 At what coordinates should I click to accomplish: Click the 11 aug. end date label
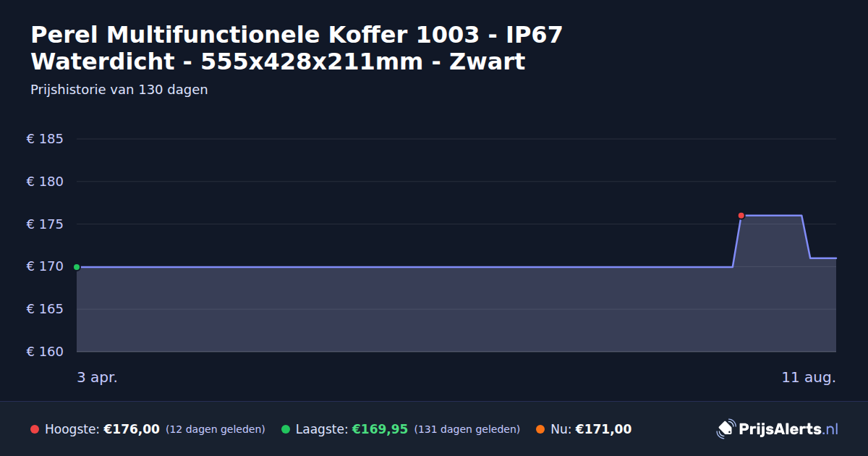[809, 377]
